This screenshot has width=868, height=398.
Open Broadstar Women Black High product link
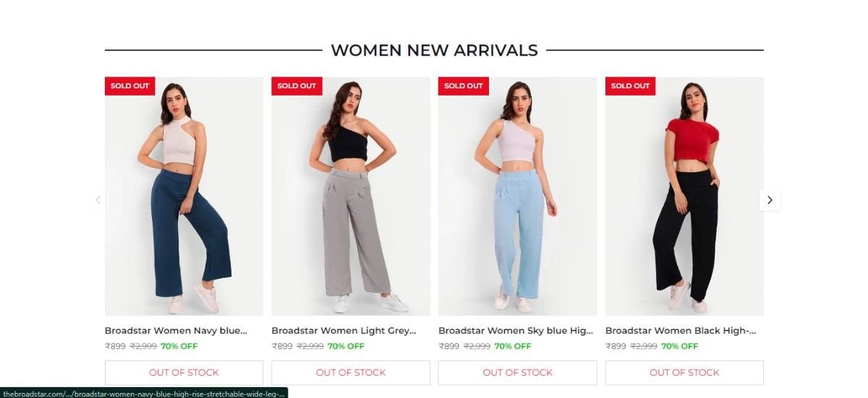tap(681, 331)
